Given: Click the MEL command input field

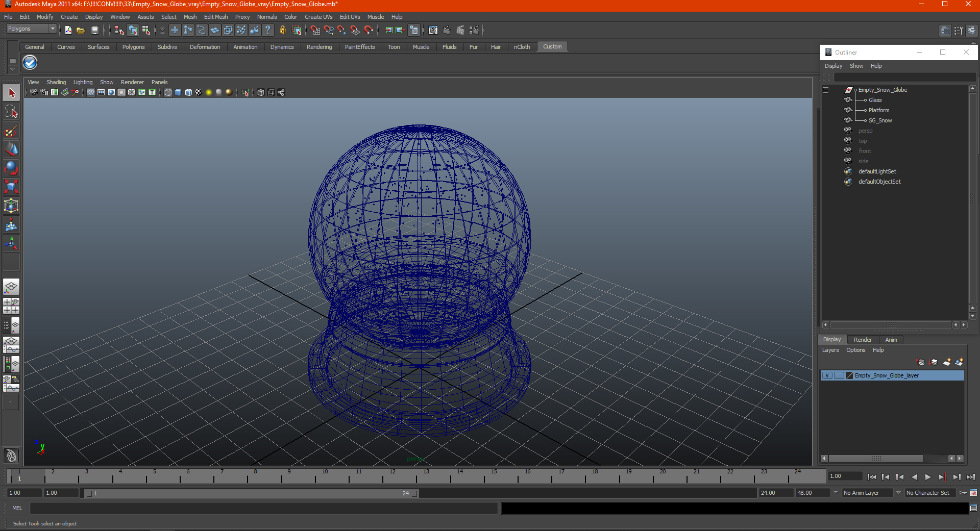Looking at the screenshot, I should [x=263, y=508].
